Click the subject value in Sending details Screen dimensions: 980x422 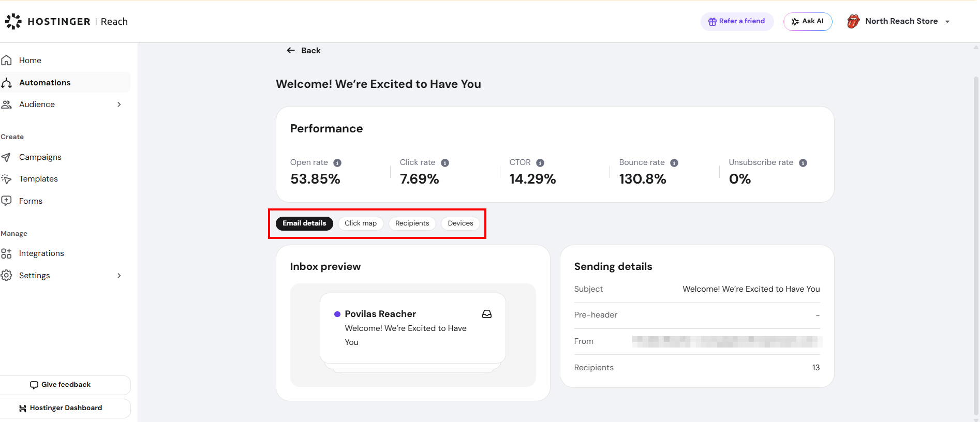click(751, 289)
